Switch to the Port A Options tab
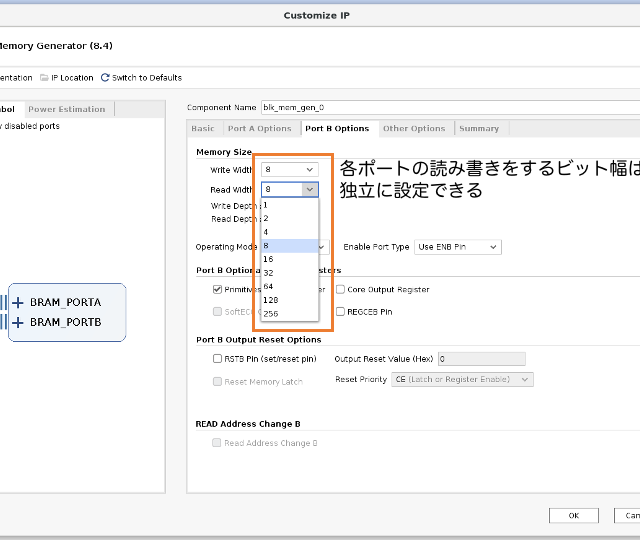This screenshot has width=640, height=540. tap(259, 129)
